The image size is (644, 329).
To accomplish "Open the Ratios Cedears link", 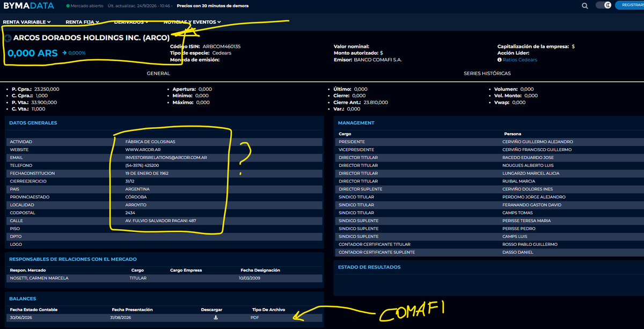I will 520,60.
